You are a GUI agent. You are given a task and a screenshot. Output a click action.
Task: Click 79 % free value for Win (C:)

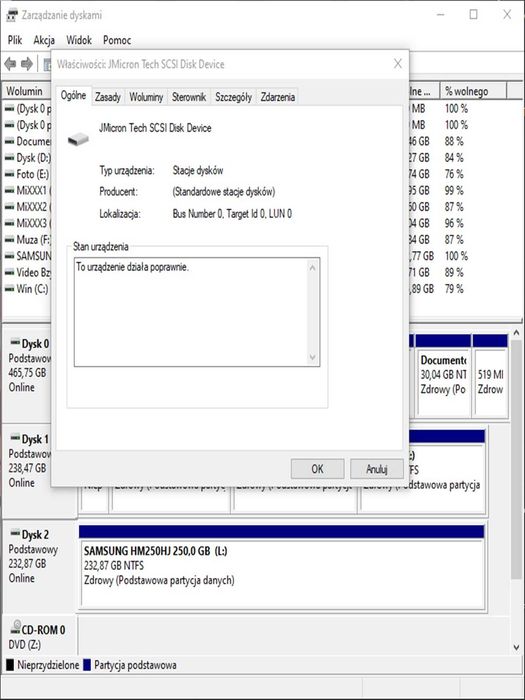454,289
